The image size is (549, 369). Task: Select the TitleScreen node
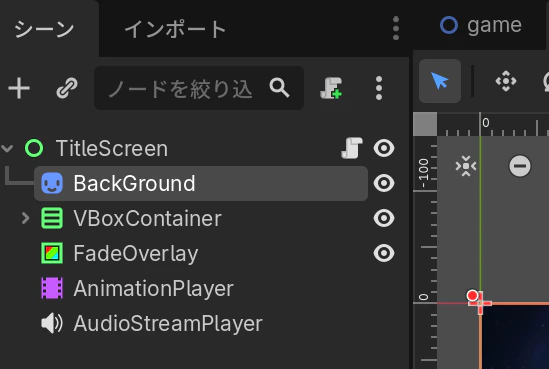112,148
